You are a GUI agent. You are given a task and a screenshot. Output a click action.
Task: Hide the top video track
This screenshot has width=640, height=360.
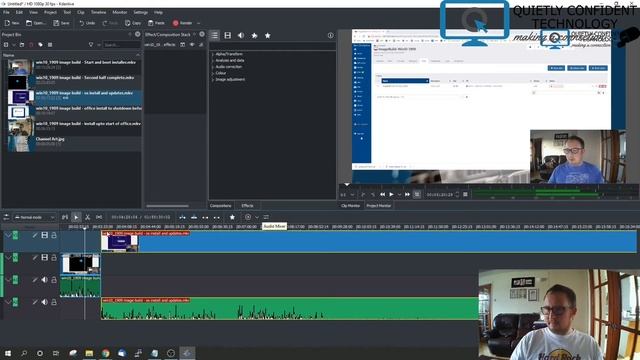(x=44, y=235)
